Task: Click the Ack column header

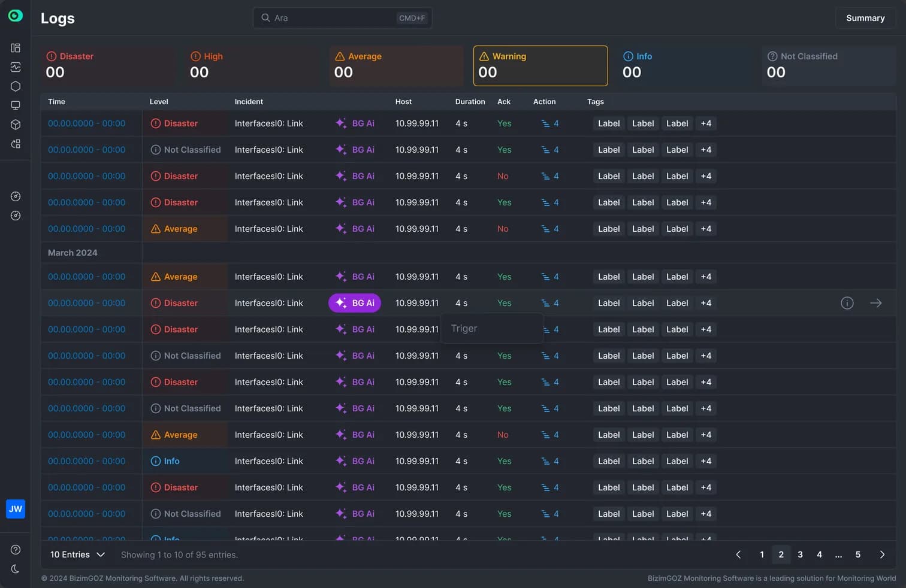Action: coord(504,102)
